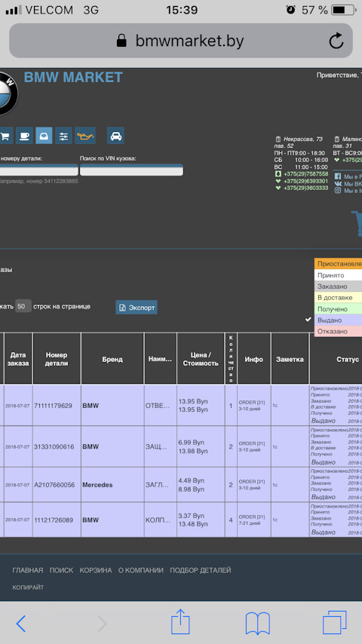This screenshot has height=644, width=362.
Task: Toggle the checked Выдано status filter
Action: click(x=338, y=320)
